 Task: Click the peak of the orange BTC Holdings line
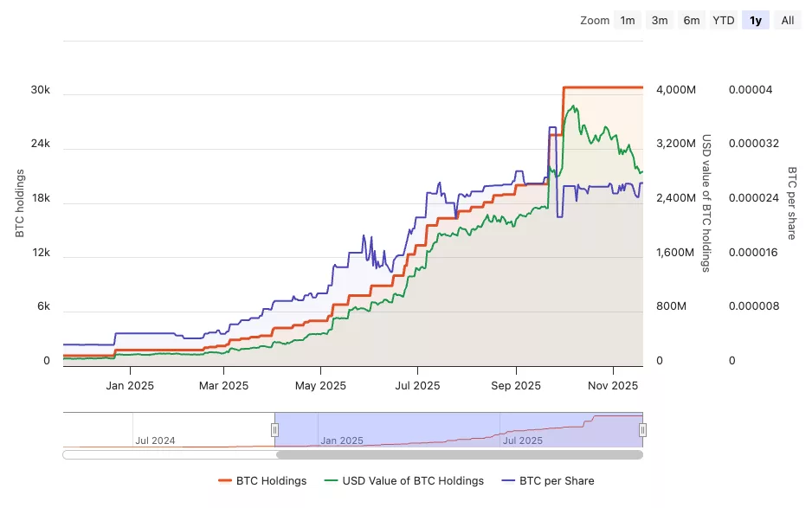click(602, 87)
